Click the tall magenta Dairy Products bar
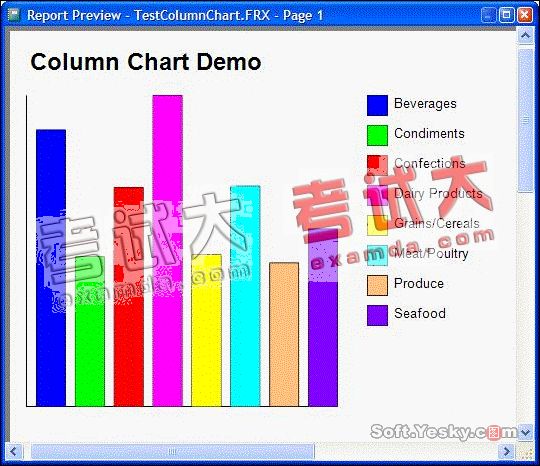Screen dimensions: 540x466 [168, 251]
